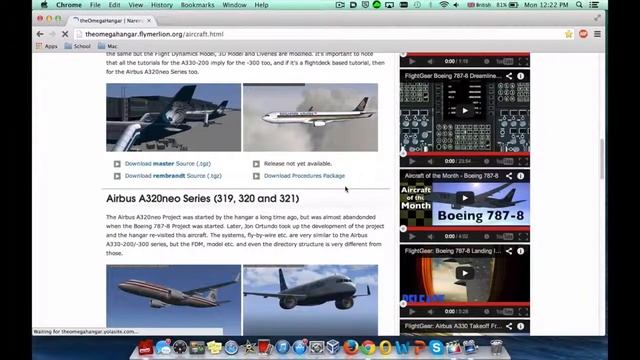Image resolution: width=640 pixels, height=360 pixels.
Task: Close the theOmegaHangar tab
Action: [x=149, y=20]
